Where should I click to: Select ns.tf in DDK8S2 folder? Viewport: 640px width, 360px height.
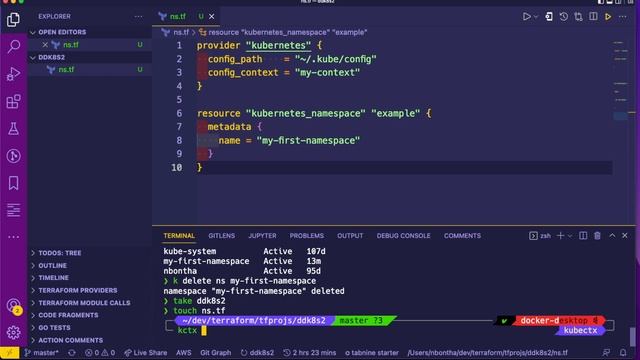[x=90, y=70]
